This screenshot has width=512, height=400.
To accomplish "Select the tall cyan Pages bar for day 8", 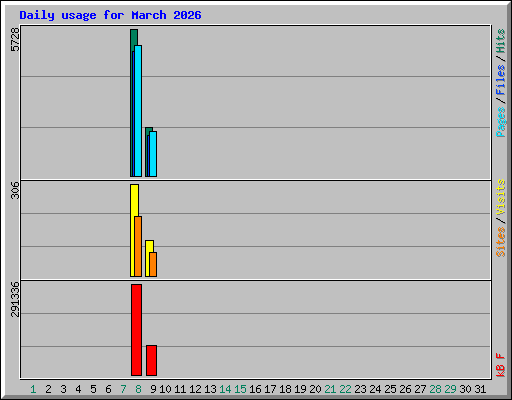I will click(x=138, y=111).
